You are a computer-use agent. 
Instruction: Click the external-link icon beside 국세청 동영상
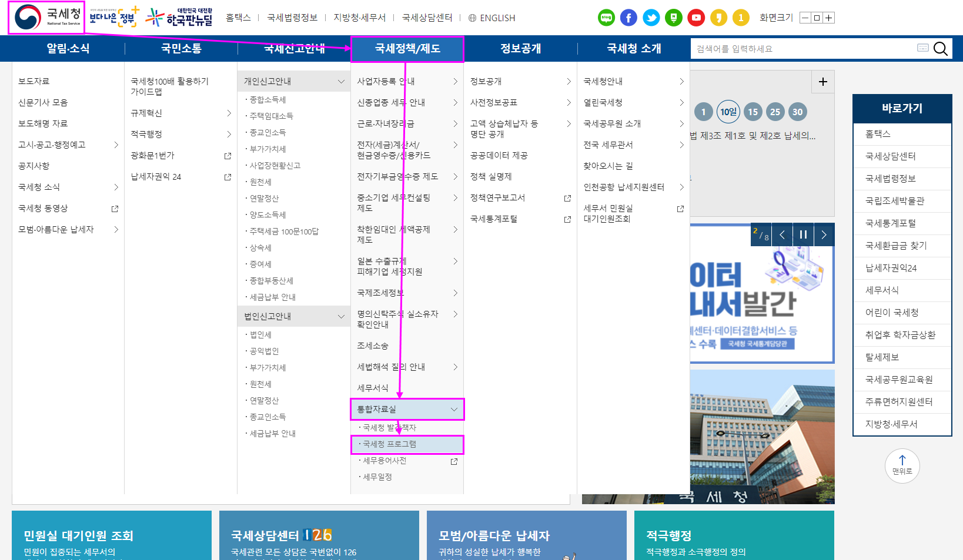115,209
